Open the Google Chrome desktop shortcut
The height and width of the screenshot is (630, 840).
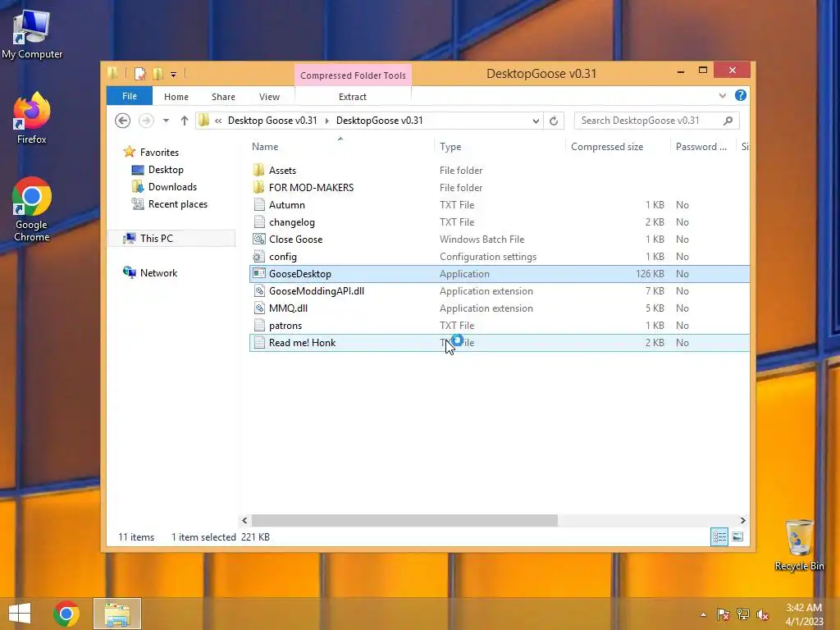[32, 209]
